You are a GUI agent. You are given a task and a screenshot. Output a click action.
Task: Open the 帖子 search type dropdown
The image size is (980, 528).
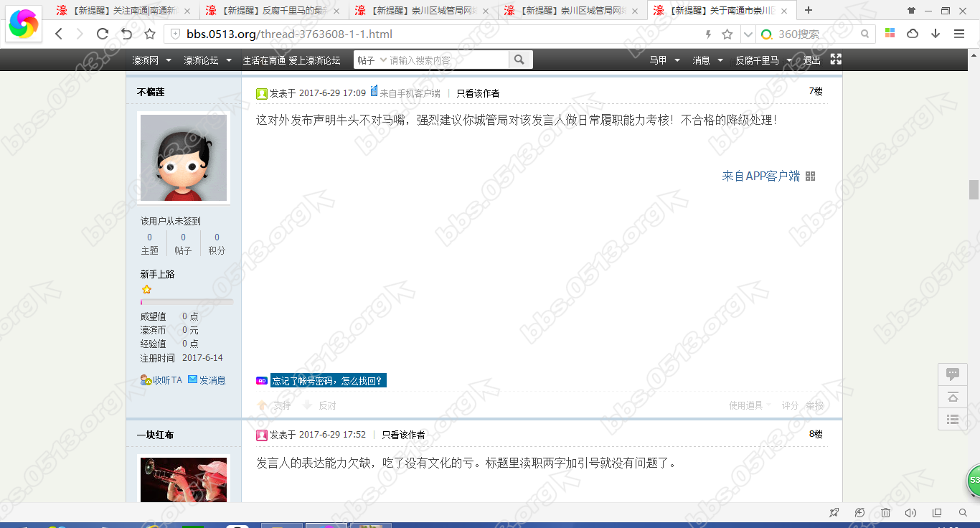[x=372, y=60]
